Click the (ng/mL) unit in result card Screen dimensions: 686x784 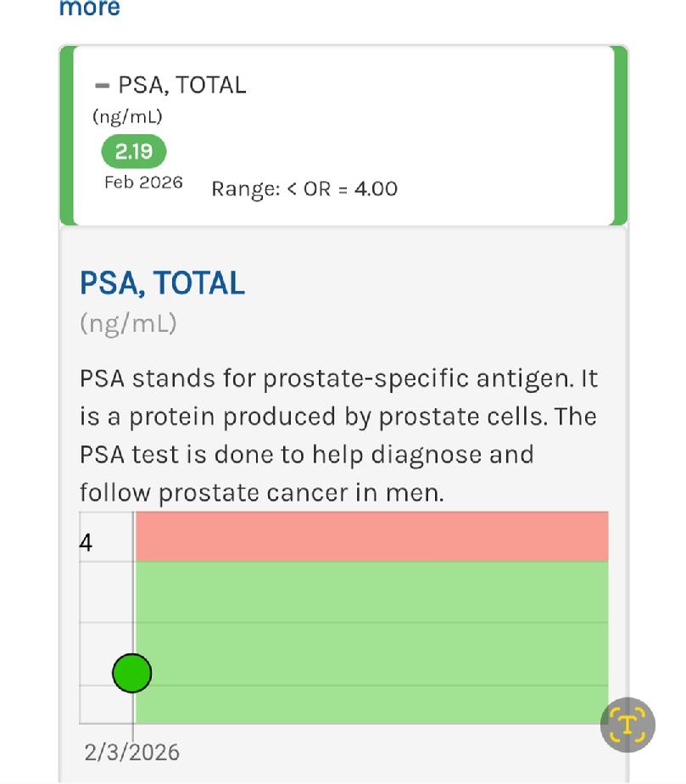click(127, 116)
